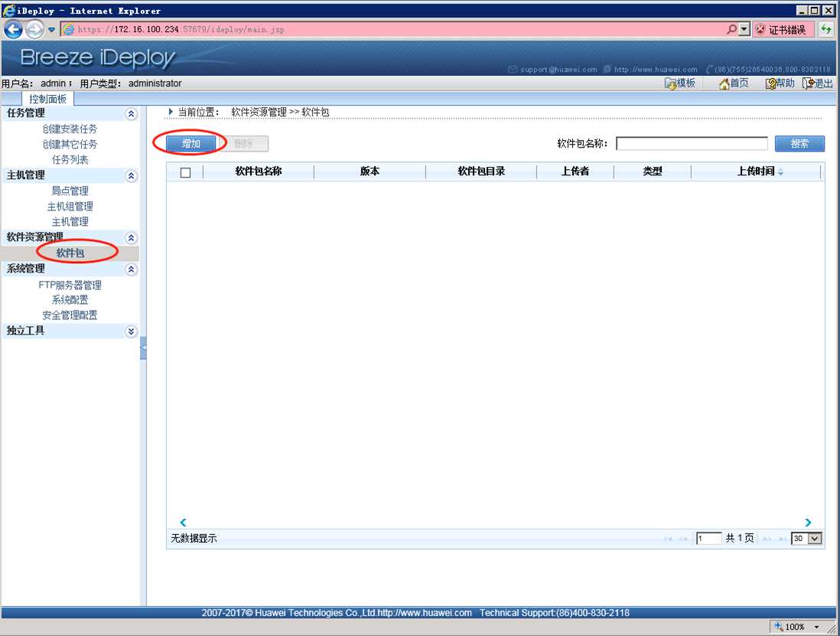Screen dimensions: 840x636
Task: Click the first page pagination icon
Action: click(x=668, y=539)
